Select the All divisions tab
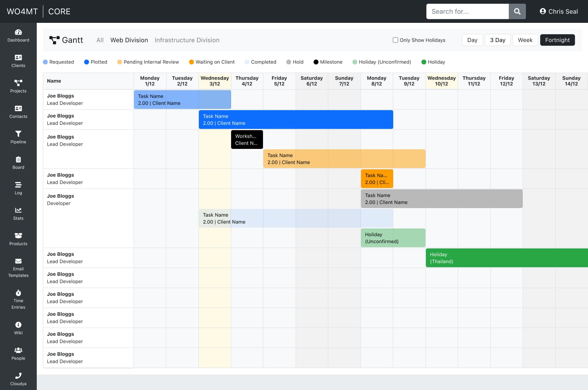This screenshot has width=588, height=390. 100,40
